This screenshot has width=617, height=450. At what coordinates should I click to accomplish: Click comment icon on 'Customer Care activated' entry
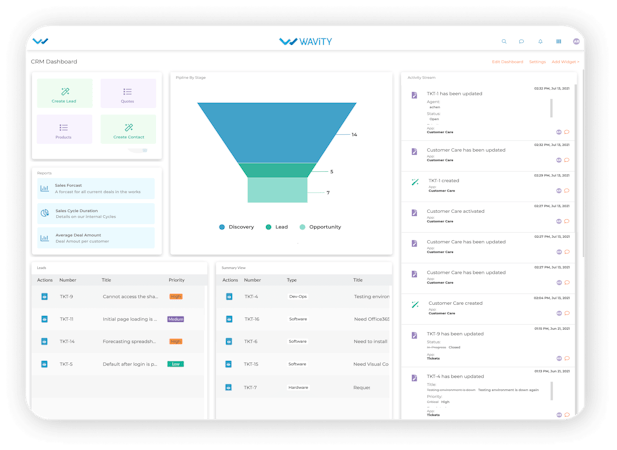click(567, 221)
